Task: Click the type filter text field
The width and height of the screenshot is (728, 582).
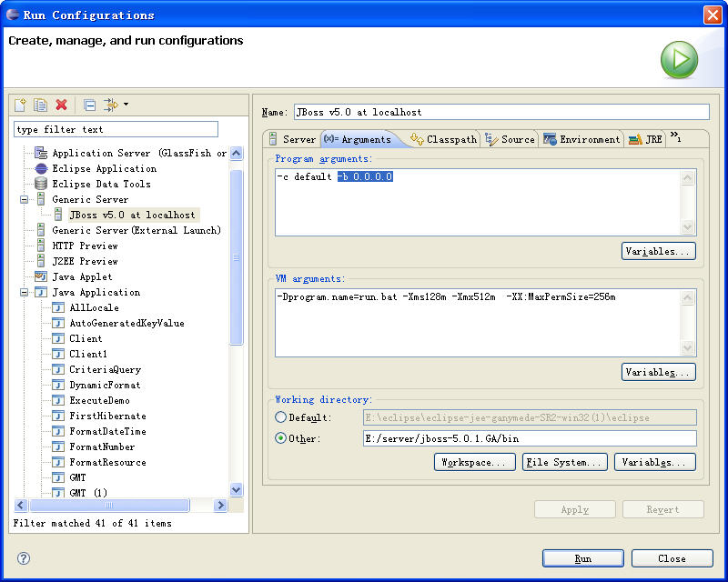Action: (116, 129)
